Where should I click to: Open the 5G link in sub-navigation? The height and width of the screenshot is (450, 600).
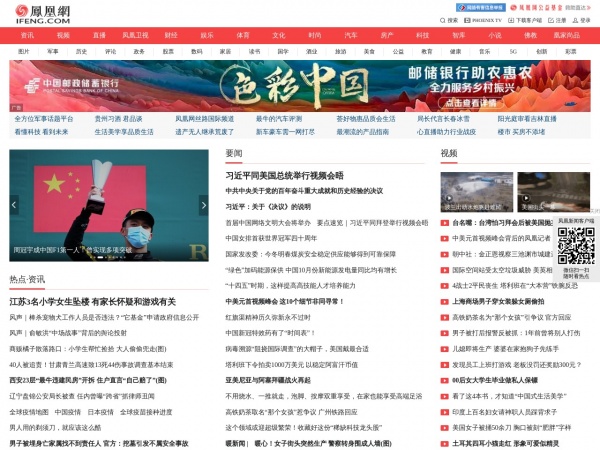tap(514, 50)
